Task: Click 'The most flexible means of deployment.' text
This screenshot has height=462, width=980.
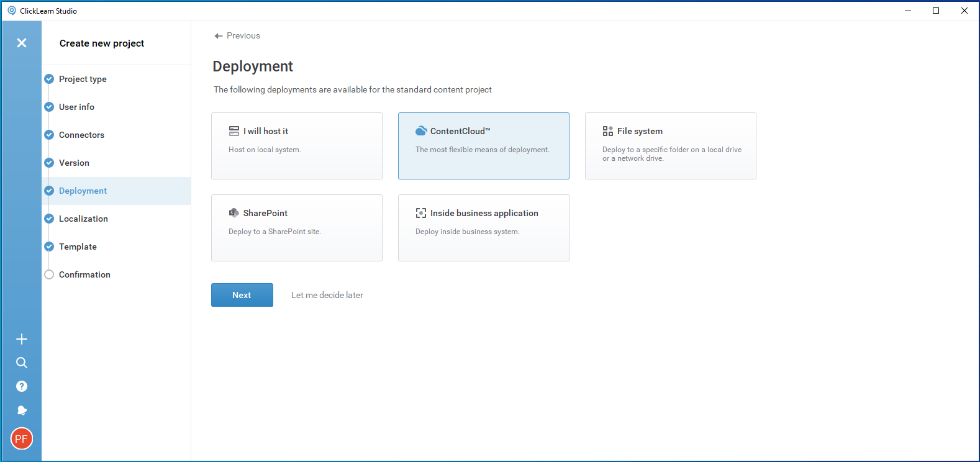Action: (483, 150)
